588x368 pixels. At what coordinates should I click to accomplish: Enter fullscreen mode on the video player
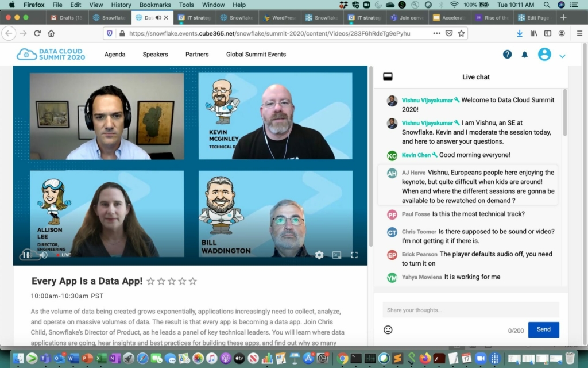[354, 255]
